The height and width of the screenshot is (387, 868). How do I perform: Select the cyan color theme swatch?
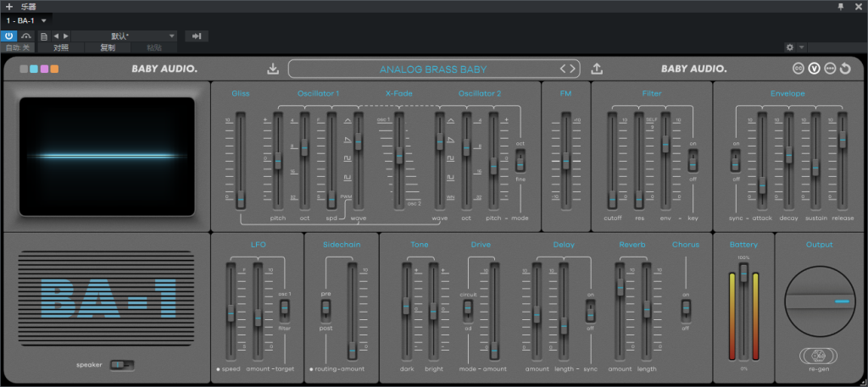pyautogui.click(x=34, y=69)
